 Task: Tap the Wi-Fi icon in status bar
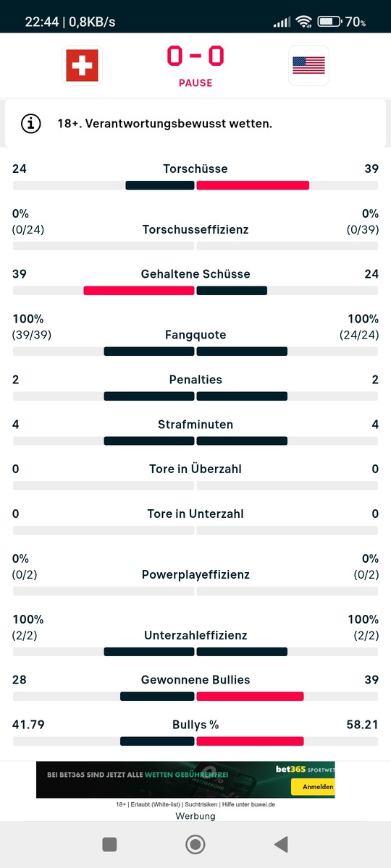click(x=304, y=22)
